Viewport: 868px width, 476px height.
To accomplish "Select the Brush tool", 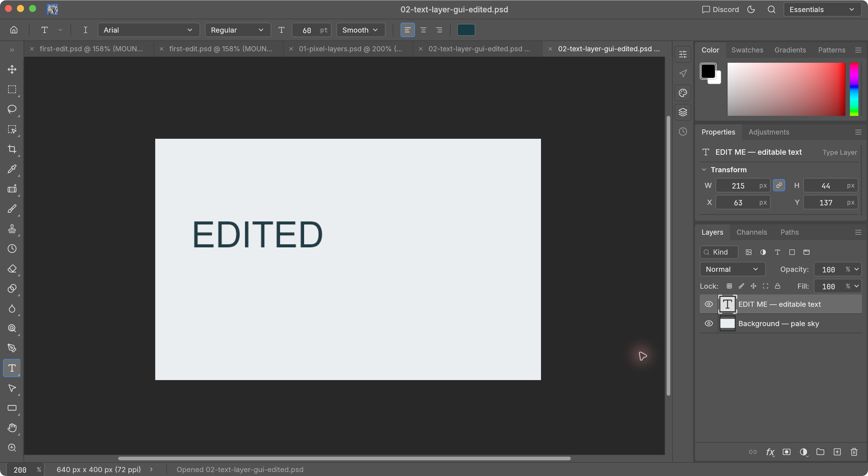I will point(12,209).
